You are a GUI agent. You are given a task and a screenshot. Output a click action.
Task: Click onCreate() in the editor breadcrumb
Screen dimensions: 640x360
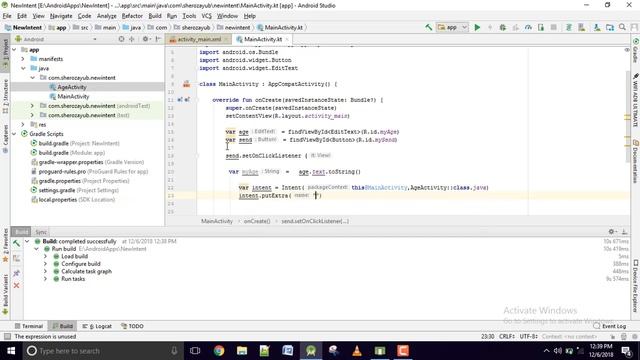(257, 221)
